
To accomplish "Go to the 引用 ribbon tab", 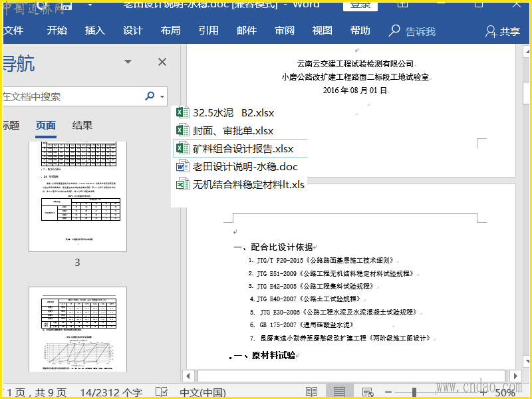I will coord(209,31).
